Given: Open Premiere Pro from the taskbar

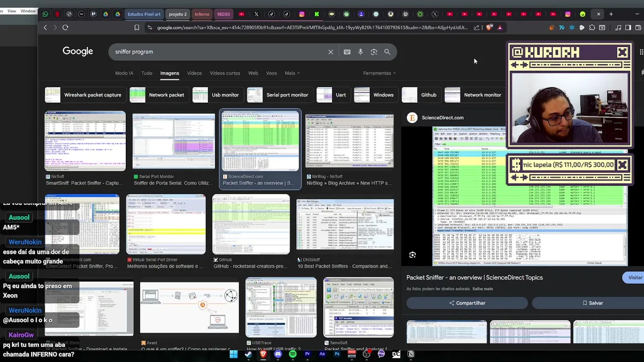Looking at the screenshot, I should pyautogui.click(x=307, y=354).
